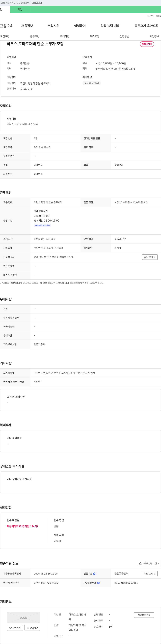
Task: Jump to the 모집요강 section tab
Action: (x=5, y=37)
